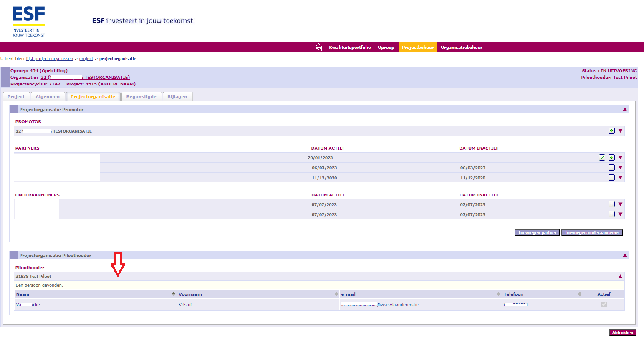The height and width of the screenshot is (342, 644).
Task: Toggle Actief checkbox for Kristof
Action: pyautogui.click(x=604, y=304)
